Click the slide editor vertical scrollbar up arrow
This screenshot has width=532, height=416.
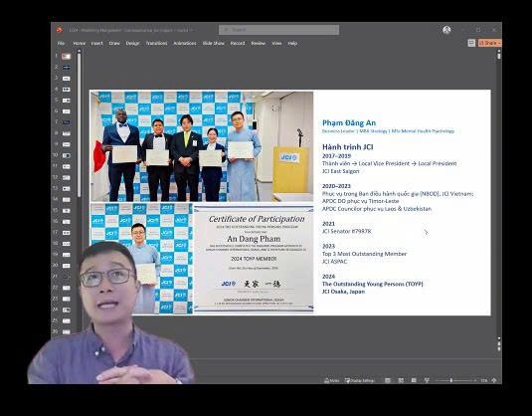[x=499, y=51]
